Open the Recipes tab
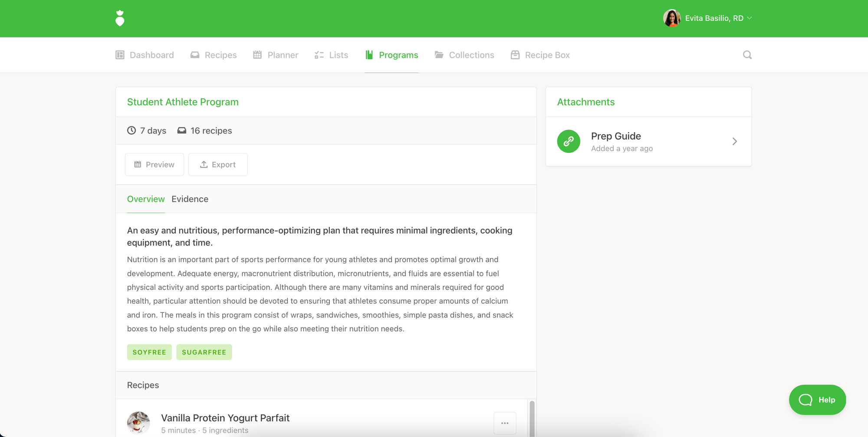This screenshot has width=868, height=437. (214, 55)
